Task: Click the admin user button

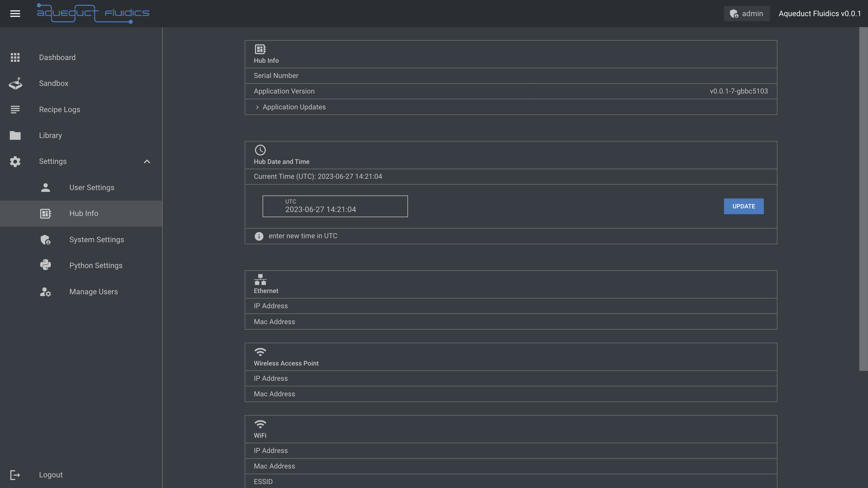Action: click(x=747, y=13)
